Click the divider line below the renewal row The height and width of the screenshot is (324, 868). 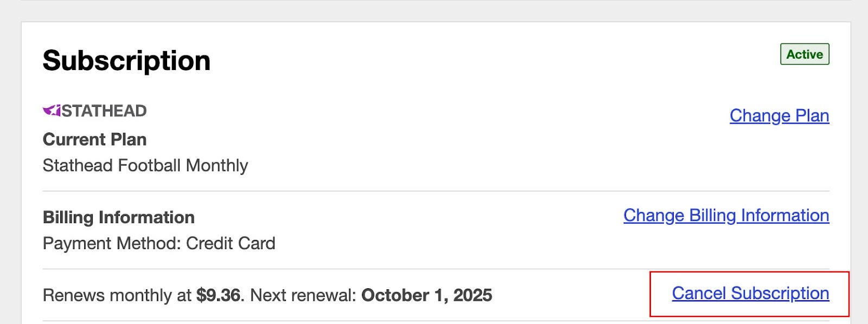click(434, 321)
